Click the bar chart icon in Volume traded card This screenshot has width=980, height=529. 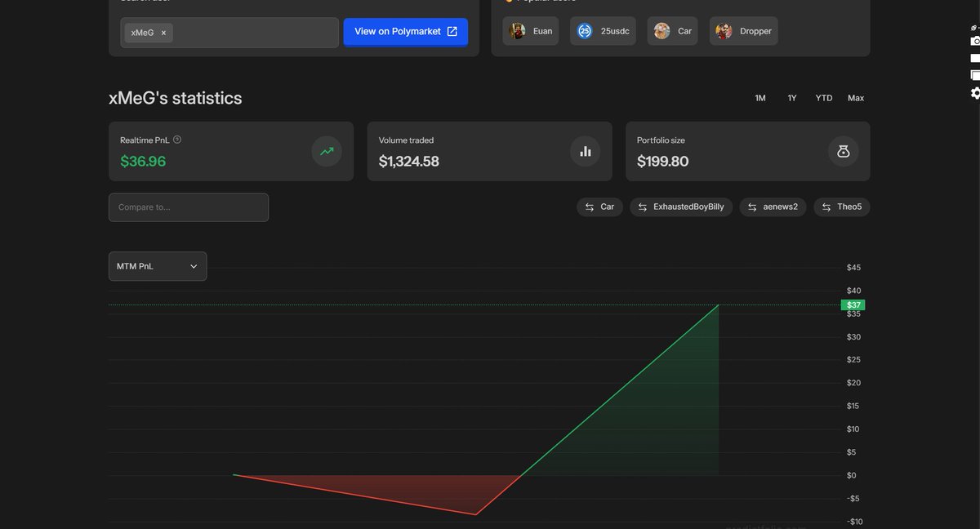pos(585,151)
